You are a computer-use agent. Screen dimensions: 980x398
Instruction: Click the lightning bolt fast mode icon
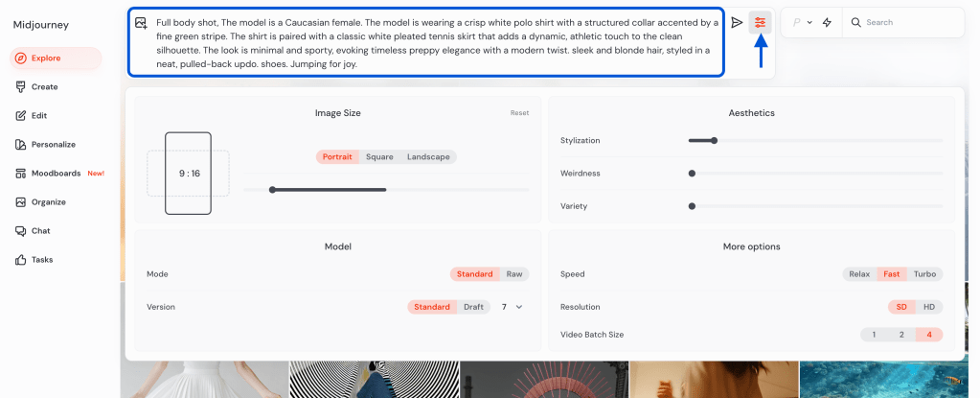click(827, 22)
